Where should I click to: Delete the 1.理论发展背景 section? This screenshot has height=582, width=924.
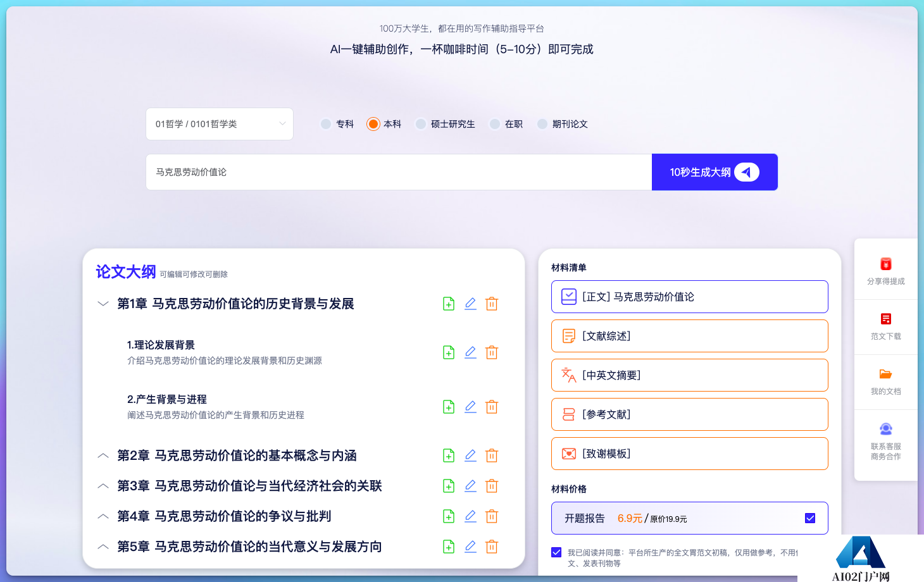[x=492, y=352]
